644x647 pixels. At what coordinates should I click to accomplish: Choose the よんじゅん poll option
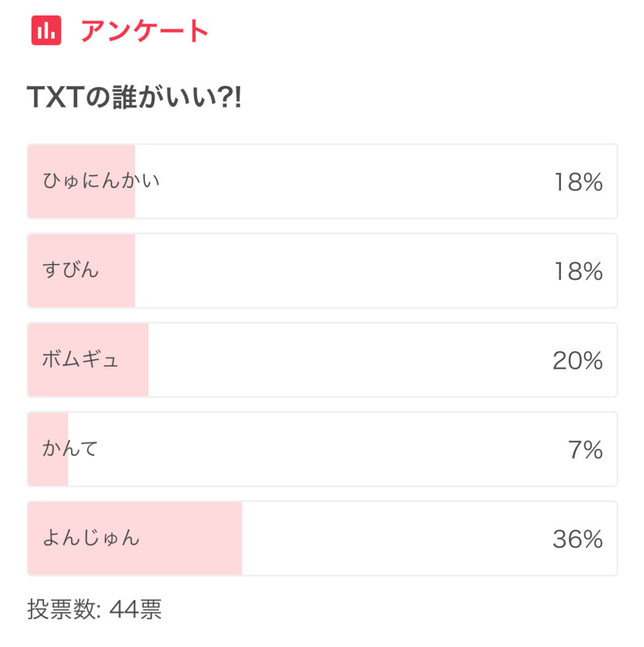coord(322,538)
